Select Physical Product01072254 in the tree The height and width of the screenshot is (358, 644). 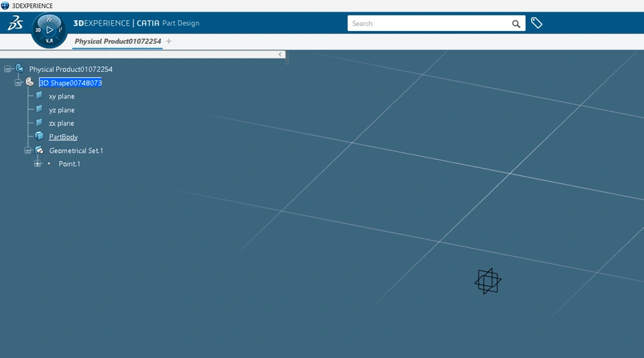[x=70, y=69]
